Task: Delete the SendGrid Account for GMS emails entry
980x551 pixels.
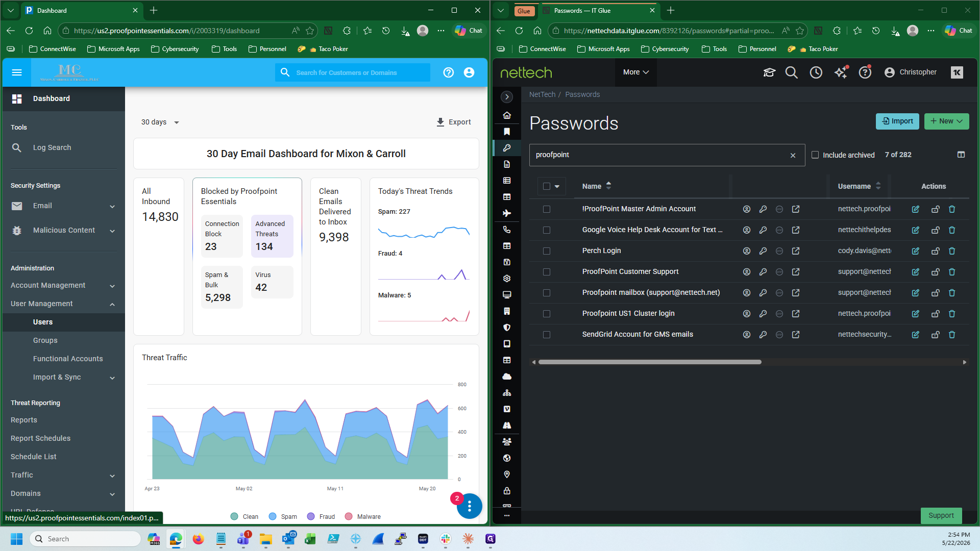Action: (952, 335)
